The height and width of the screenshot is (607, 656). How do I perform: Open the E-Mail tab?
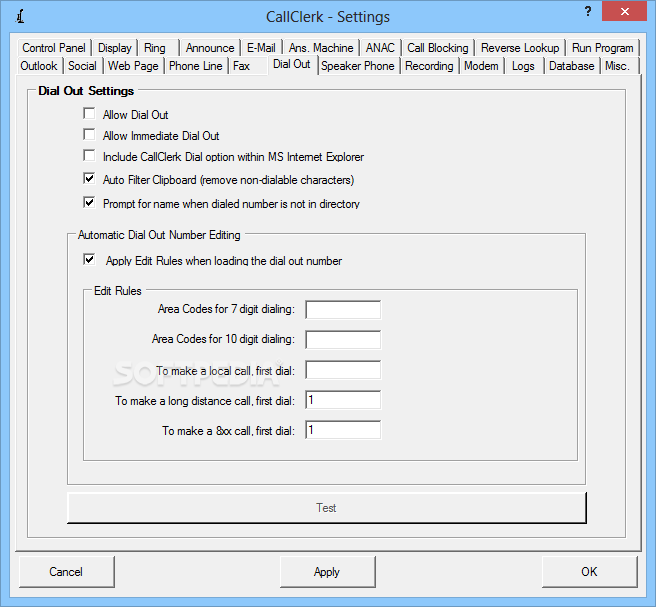[261, 48]
